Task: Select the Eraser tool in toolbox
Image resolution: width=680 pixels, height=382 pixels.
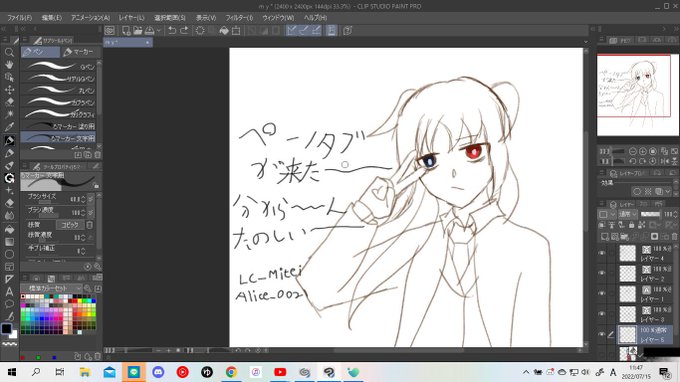Action: pos(9,203)
